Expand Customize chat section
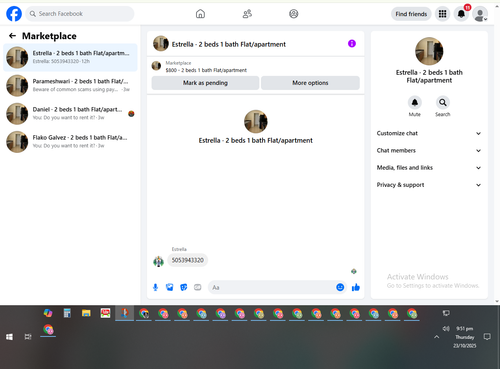The image size is (500, 369). (429, 133)
